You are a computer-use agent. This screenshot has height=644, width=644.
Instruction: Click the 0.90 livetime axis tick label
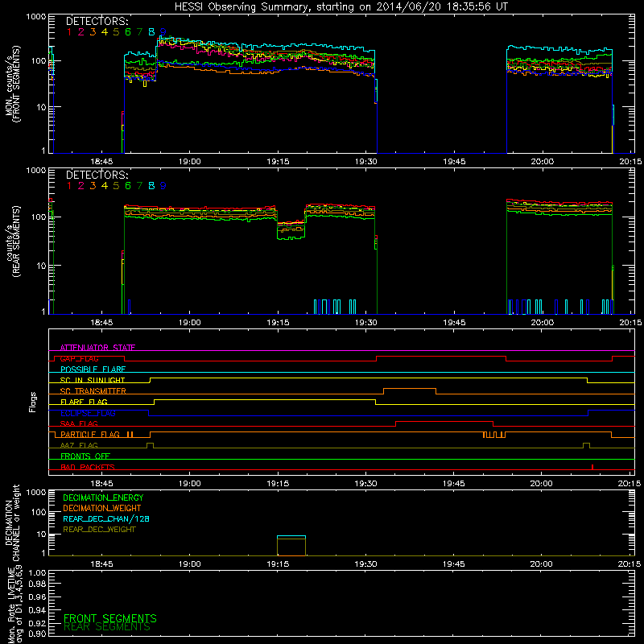tap(37, 634)
